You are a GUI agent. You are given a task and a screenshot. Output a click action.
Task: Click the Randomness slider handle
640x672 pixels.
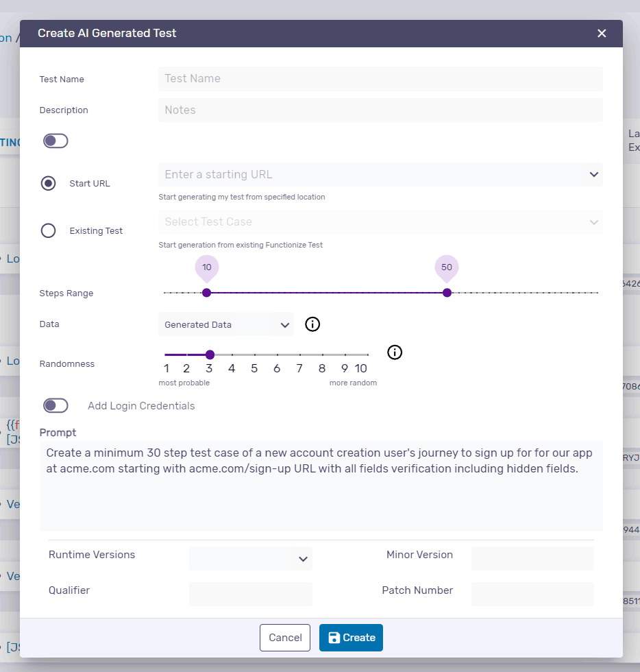(210, 355)
